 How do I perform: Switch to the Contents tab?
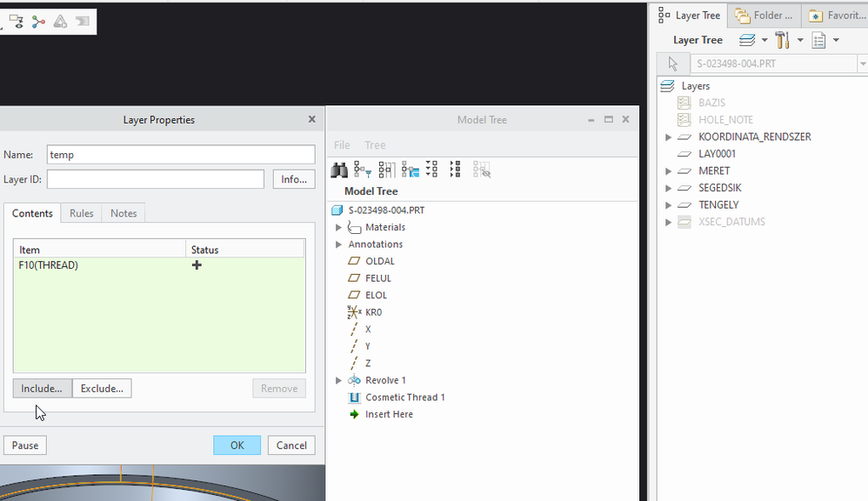(x=32, y=213)
